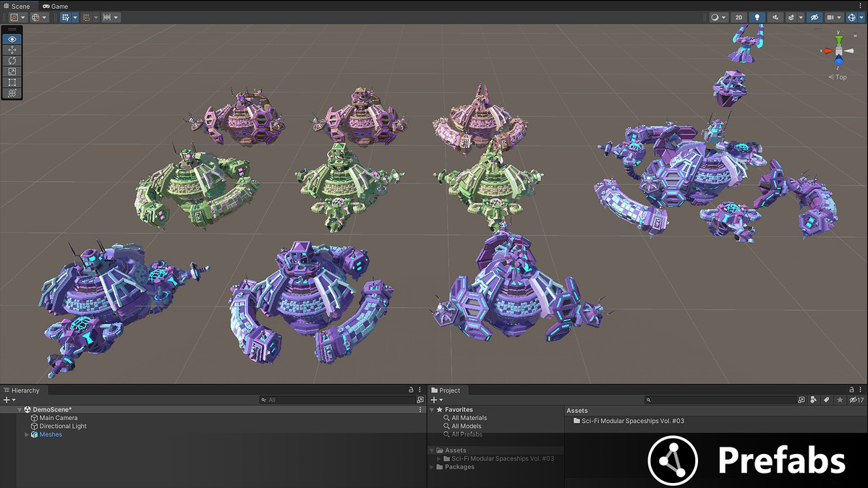Toggle scene audio mute button
The image size is (868, 488).
(776, 17)
